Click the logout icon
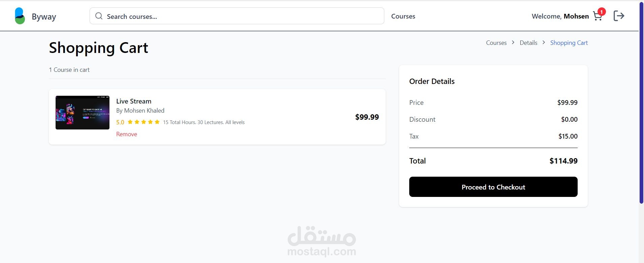 [619, 16]
